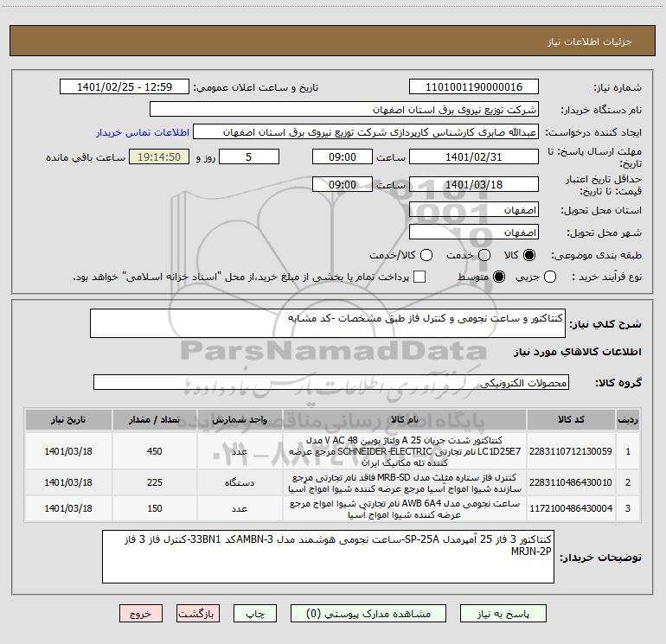
Task: Click the جزئیات اطلاعات نیاز page header
Action: tap(590, 41)
